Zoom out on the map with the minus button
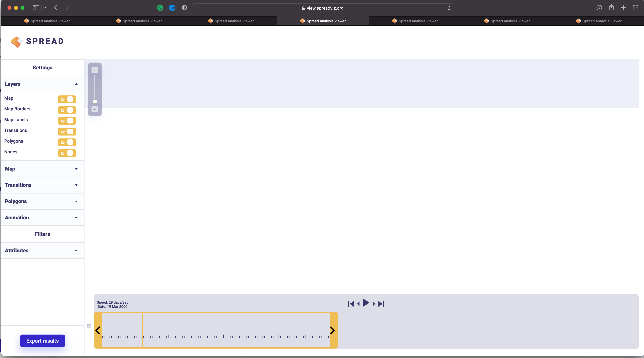 pyautogui.click(x=95, y=109)
